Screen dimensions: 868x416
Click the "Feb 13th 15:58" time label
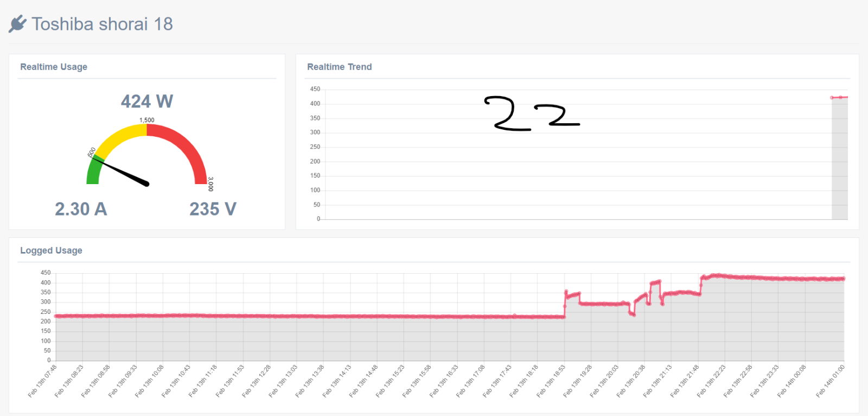tap(417, 381)
